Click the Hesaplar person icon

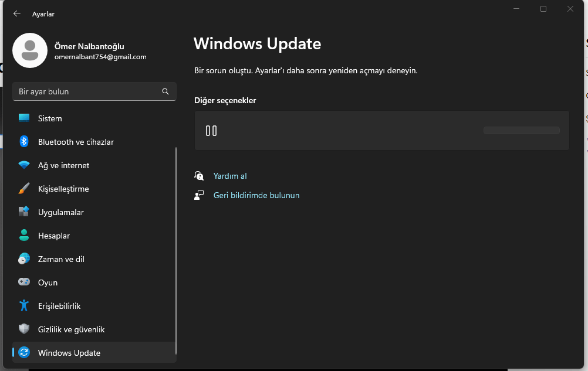pyautogui.click(x=24, y=235)
